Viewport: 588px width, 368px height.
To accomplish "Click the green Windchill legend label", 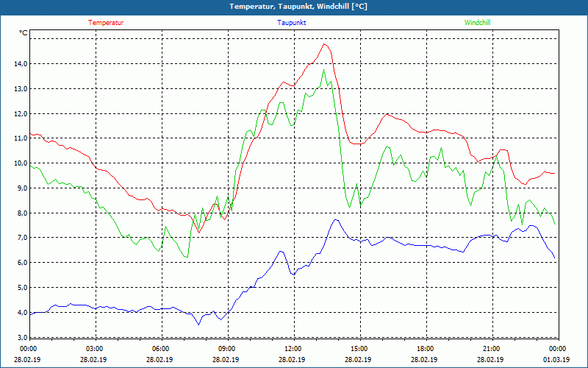I will point(477,23).
